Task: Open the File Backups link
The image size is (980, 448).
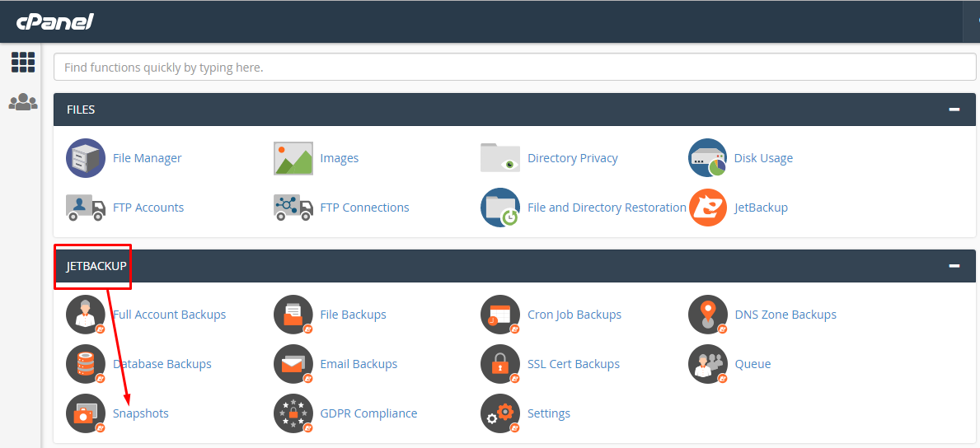Action: [353, 315]
